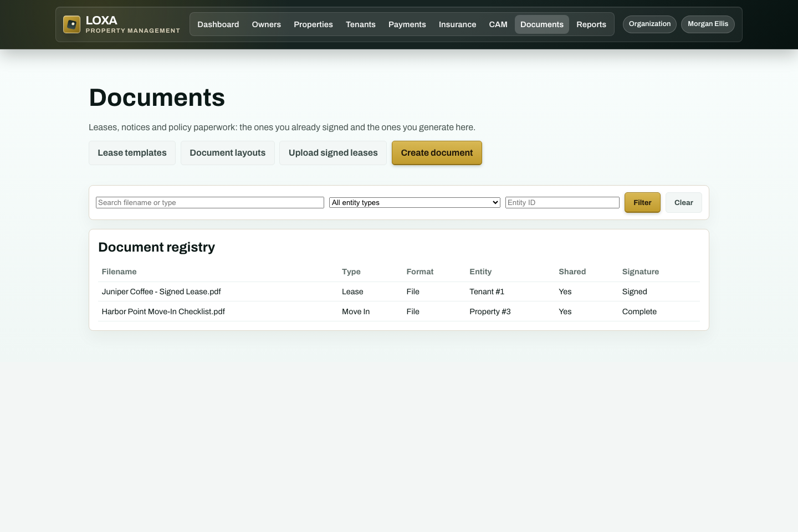
Task: Focus the Search filename or type field
Action: coord(210,203)
